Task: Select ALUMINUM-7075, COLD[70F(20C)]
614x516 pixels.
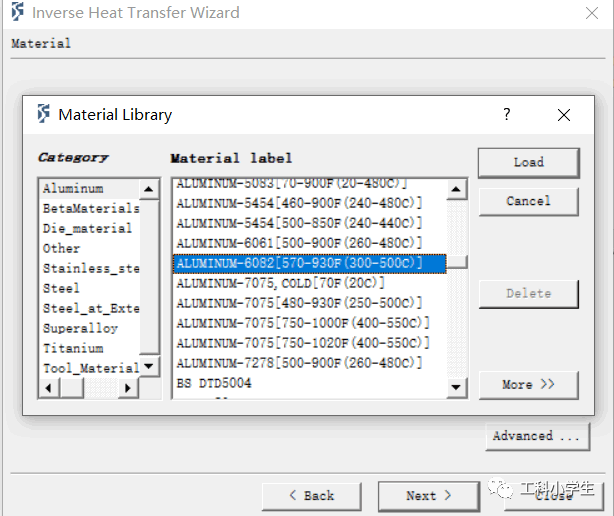Action: 309,283
